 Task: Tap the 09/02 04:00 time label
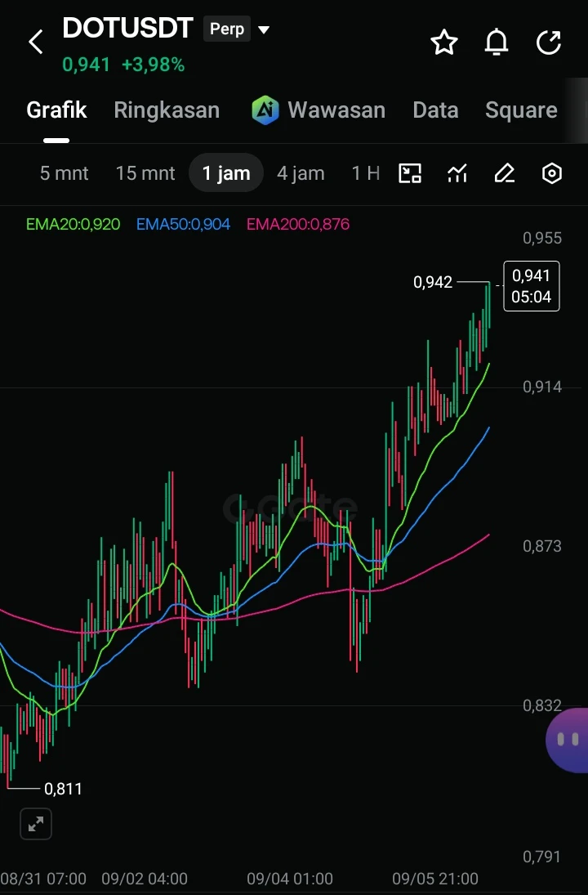pyautogui.click(x=145, y=879)
